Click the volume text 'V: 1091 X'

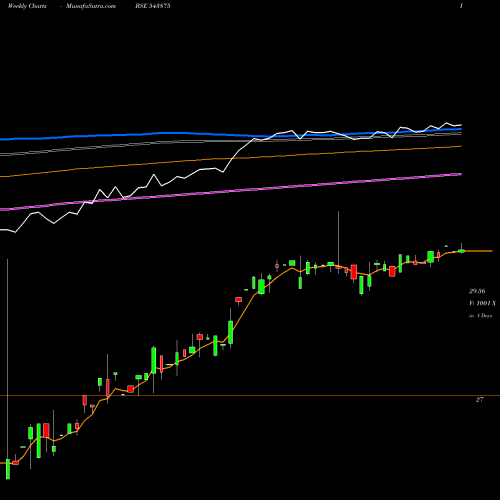coord(482,303)
